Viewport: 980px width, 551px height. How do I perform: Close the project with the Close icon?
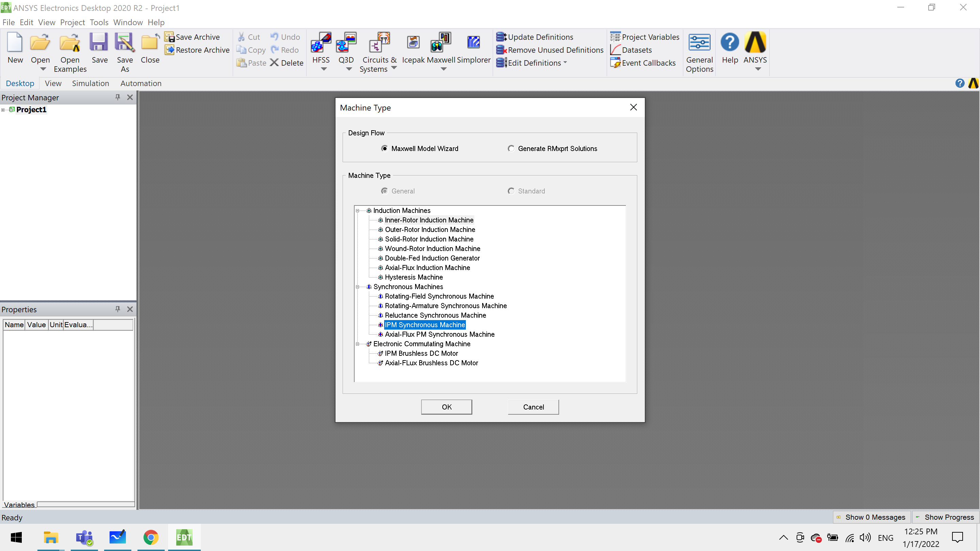click(x=150, y=43)
